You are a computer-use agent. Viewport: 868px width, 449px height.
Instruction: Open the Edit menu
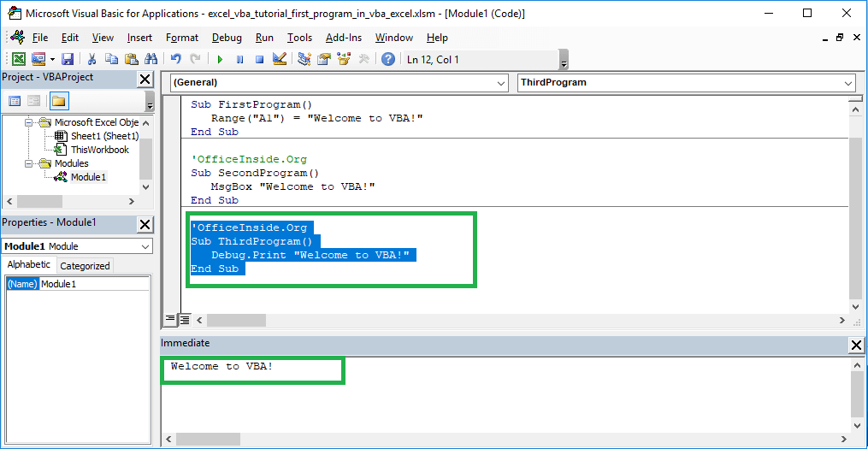70,38
